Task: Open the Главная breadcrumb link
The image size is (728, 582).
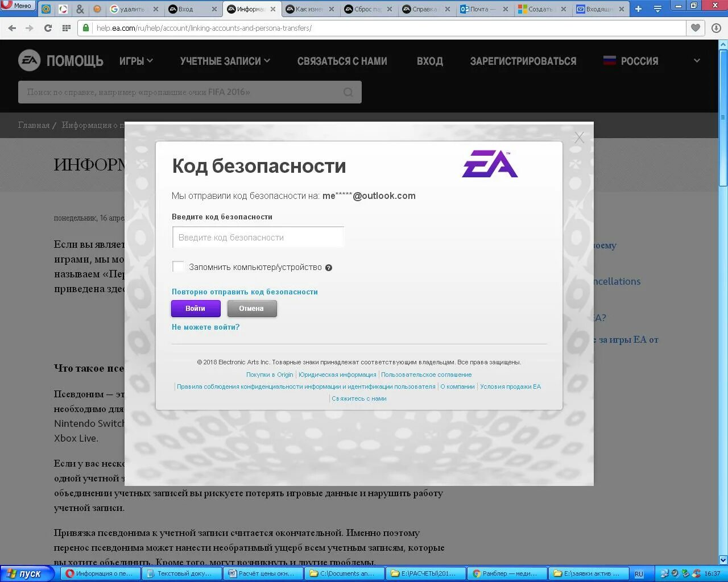Action: pyautogui.click(x=34, y=125)
